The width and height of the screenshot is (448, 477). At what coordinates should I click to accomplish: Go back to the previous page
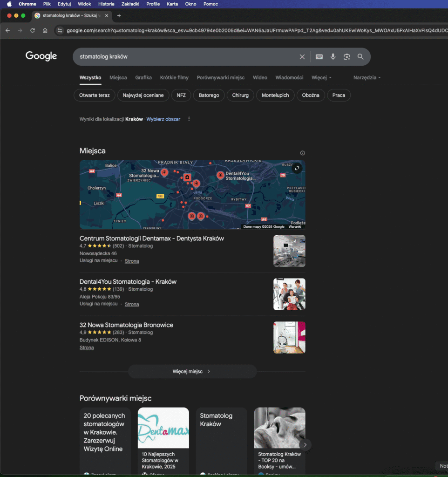(x=7, y=30)
